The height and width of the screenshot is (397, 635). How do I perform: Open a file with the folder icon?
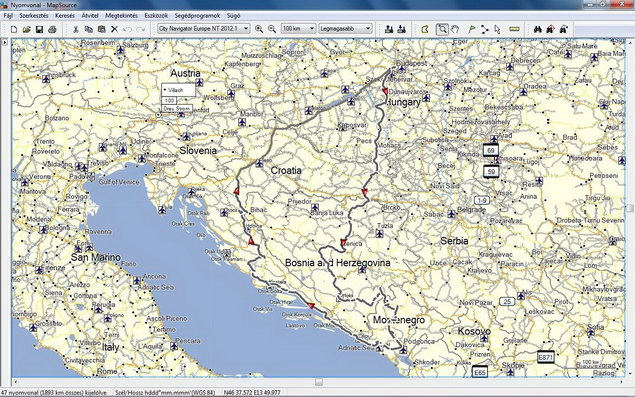pyautogui.click(x=27, y=29)
